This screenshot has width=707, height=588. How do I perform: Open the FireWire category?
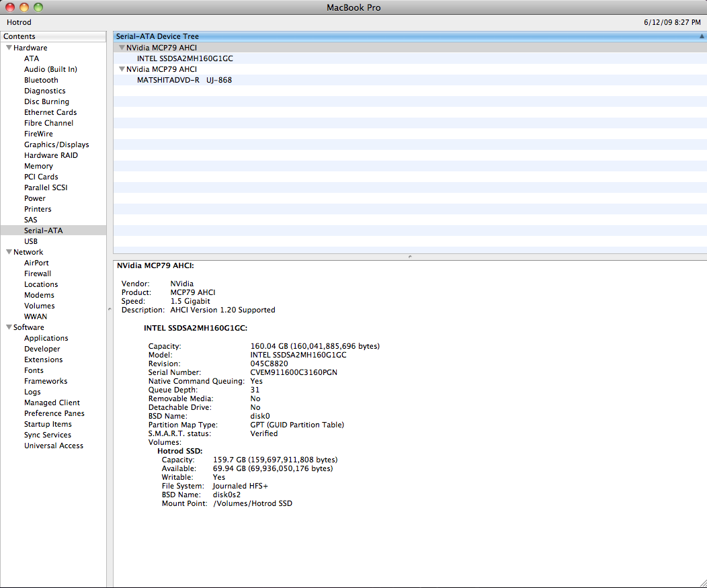38,134
